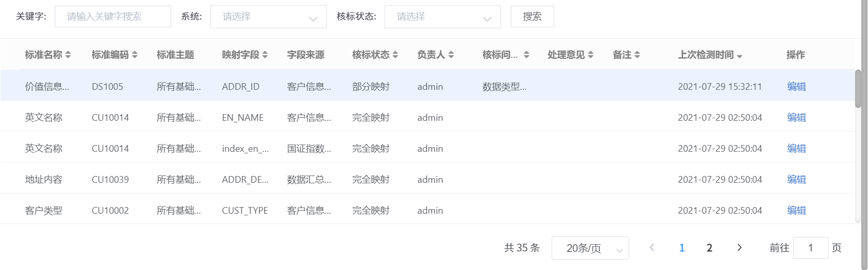Go to previous page arrow
Screen dimensions: 868x270
click(x=652, y=248)
